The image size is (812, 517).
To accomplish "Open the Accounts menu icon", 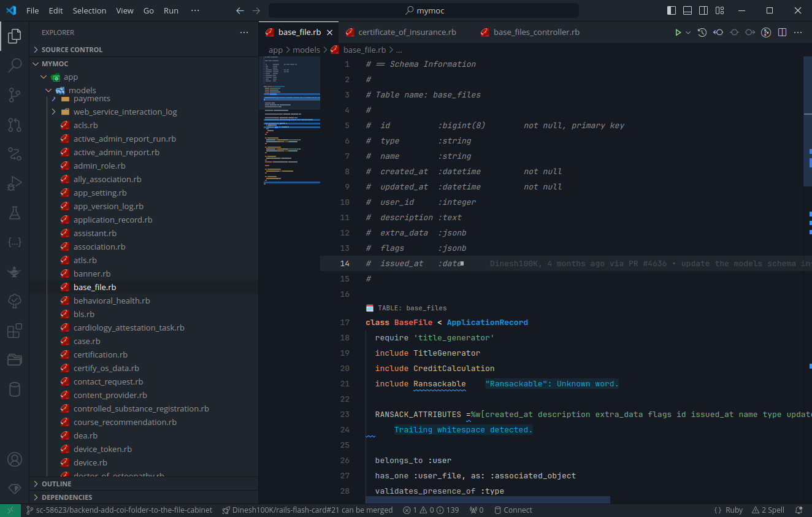I will click(15, 459).
